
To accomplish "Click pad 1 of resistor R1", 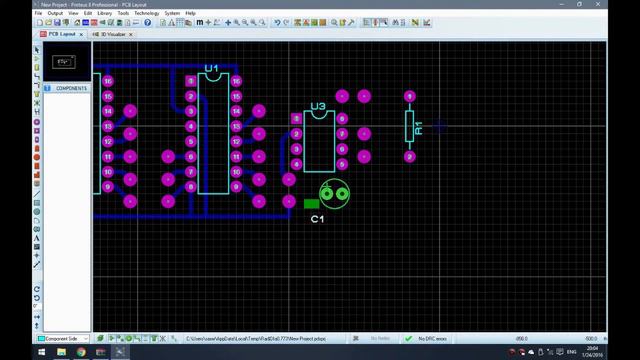I will [x=409, y=96].
